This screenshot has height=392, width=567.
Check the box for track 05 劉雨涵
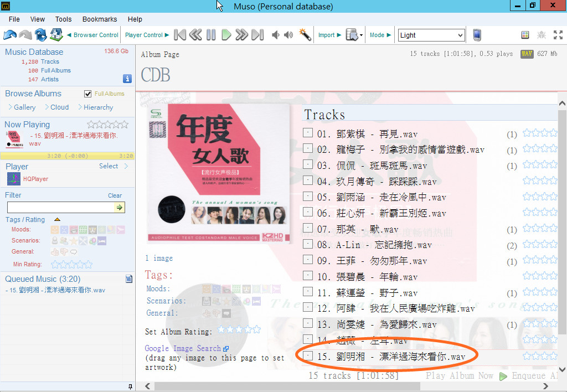coord(308,196)
